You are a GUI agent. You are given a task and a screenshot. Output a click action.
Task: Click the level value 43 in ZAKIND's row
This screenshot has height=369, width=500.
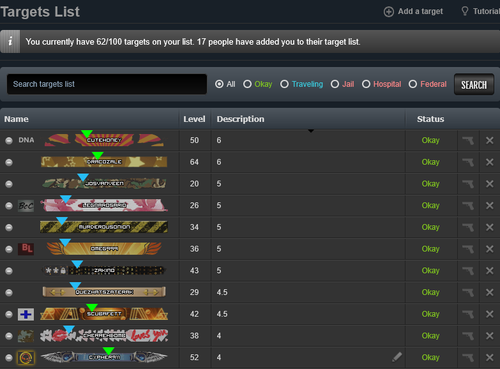[194, 270]
